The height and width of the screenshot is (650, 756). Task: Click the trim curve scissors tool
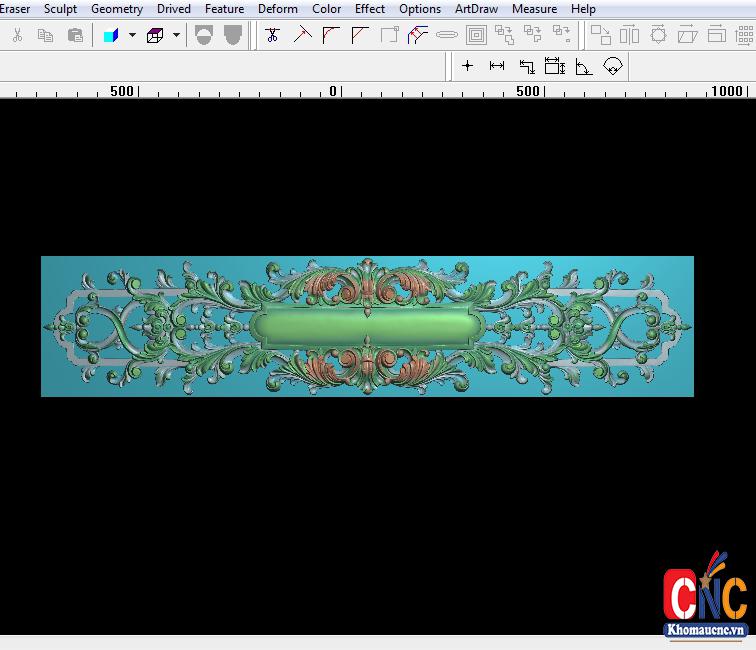[272, 35]
